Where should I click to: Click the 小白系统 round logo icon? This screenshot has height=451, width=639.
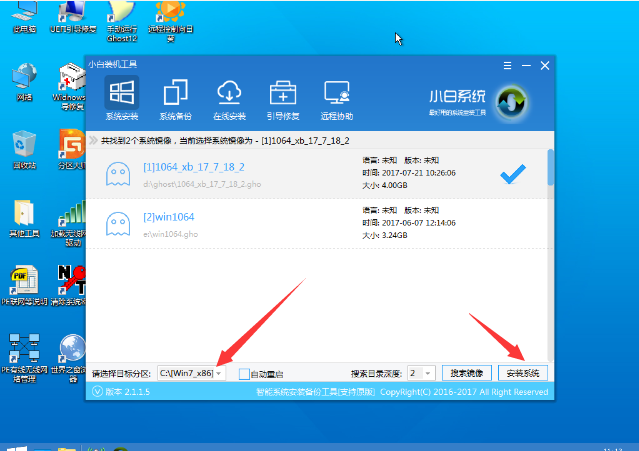512,101
